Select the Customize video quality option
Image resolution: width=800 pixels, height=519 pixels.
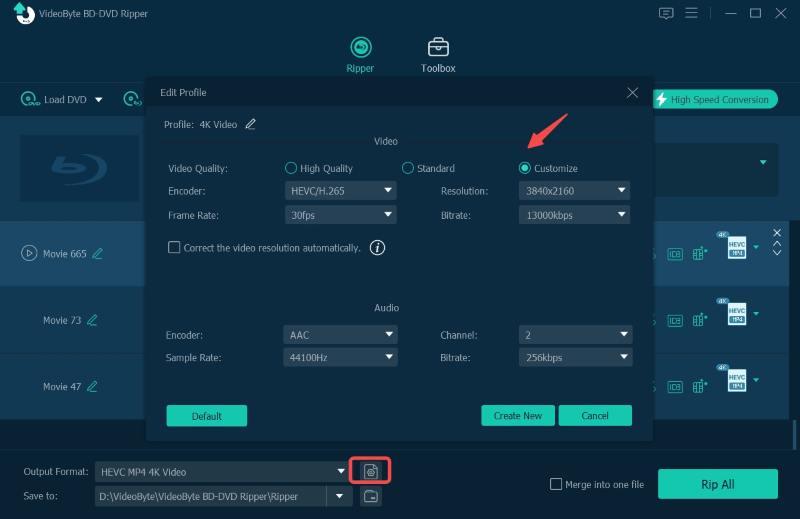click(524, 168)
